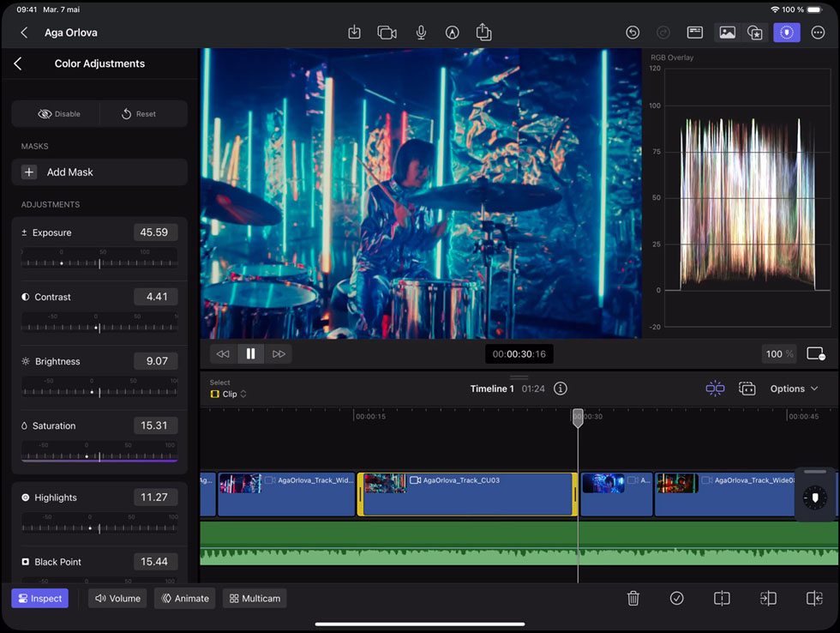Open the viewer zoom 100% menu
840x633 pixels.
point(779,353)
